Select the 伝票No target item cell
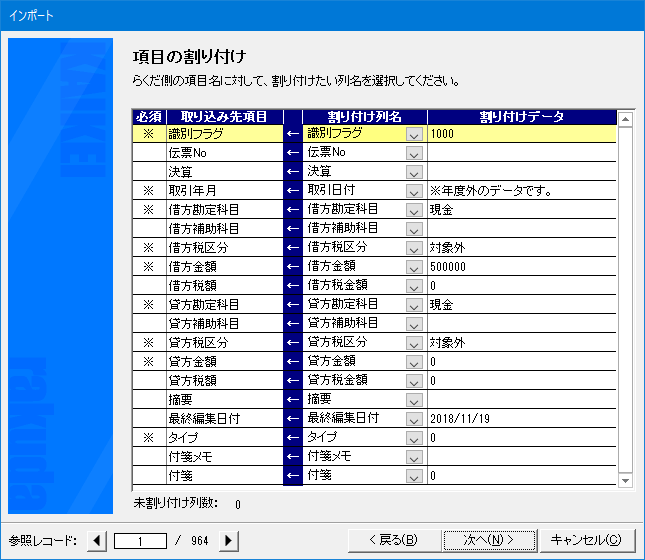645x560 pixels. click(225, 153)
